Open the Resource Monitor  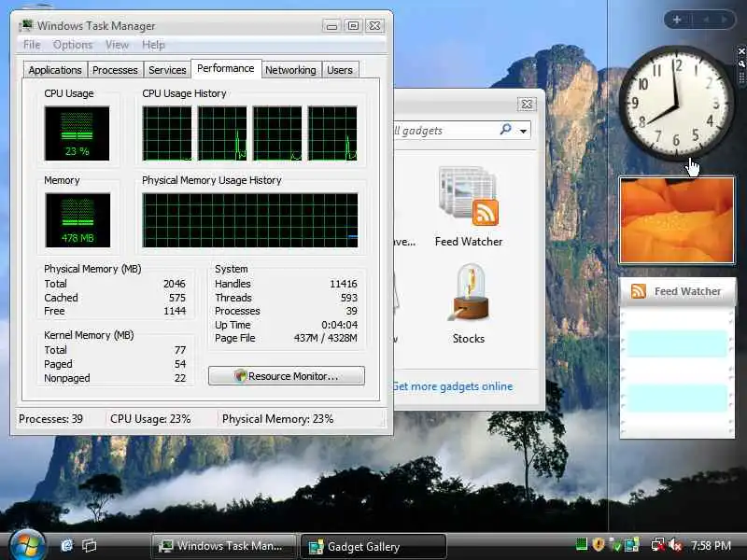287,376
